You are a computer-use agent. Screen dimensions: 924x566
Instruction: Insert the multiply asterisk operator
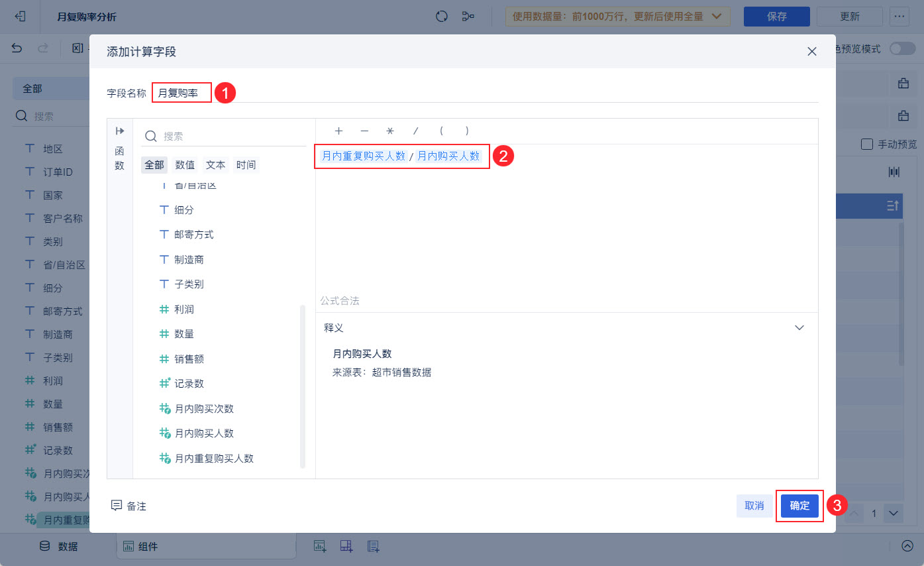[x=390, y=131]
